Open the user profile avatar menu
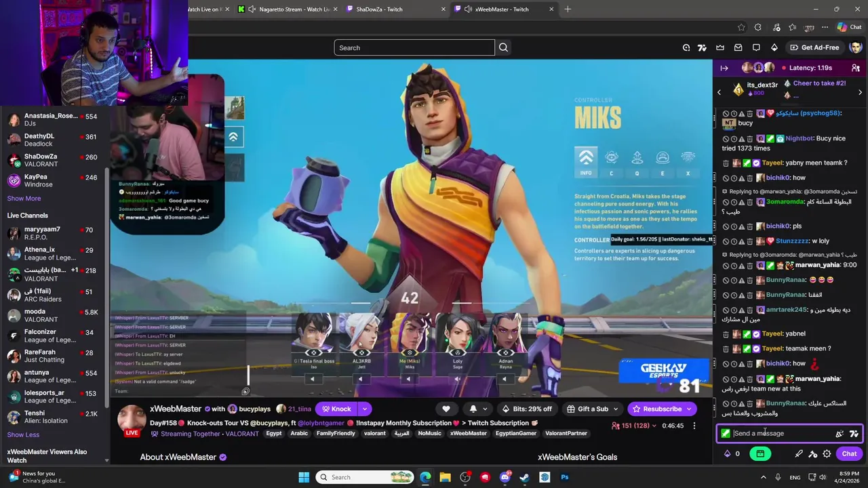This screenshot has width=868, height=488. [x=855, y=47]
